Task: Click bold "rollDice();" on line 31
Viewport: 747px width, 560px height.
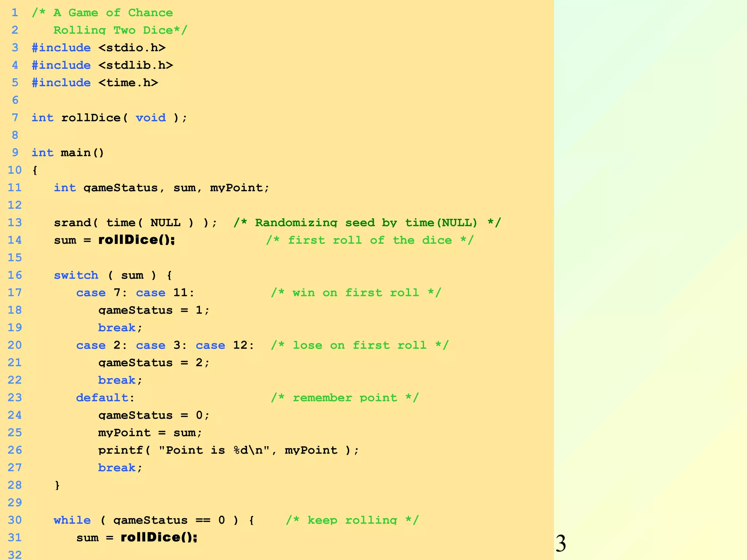Action: [x=159, y=537]
